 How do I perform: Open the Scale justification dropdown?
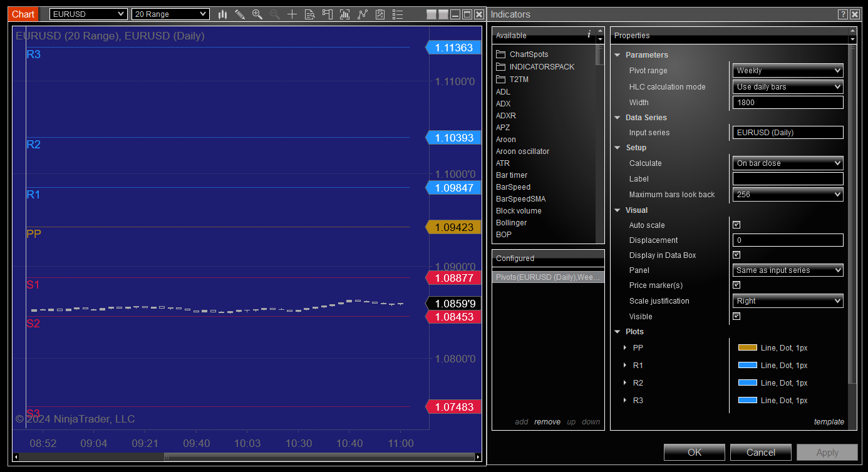788,301
